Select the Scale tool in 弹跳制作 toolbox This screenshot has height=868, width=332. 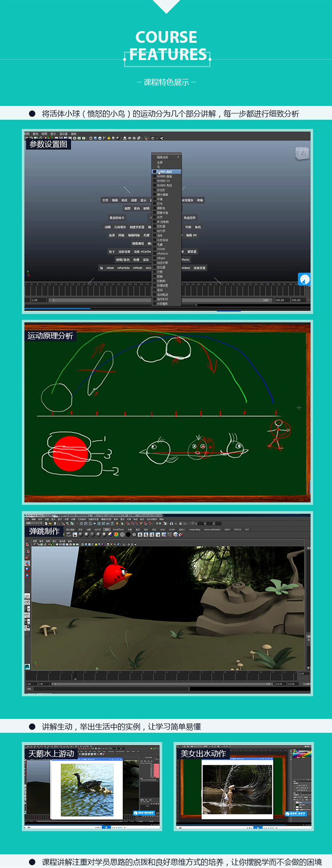[x=27, y=575]
